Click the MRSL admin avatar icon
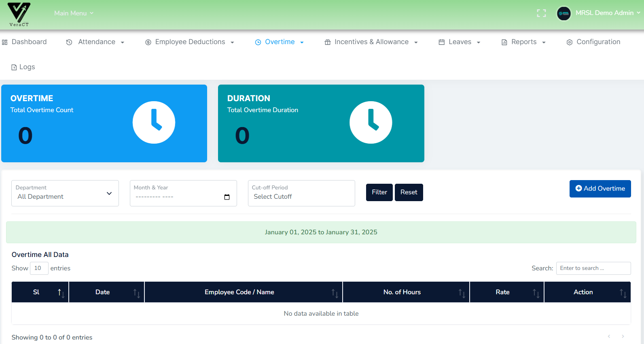 pos(563,13)
